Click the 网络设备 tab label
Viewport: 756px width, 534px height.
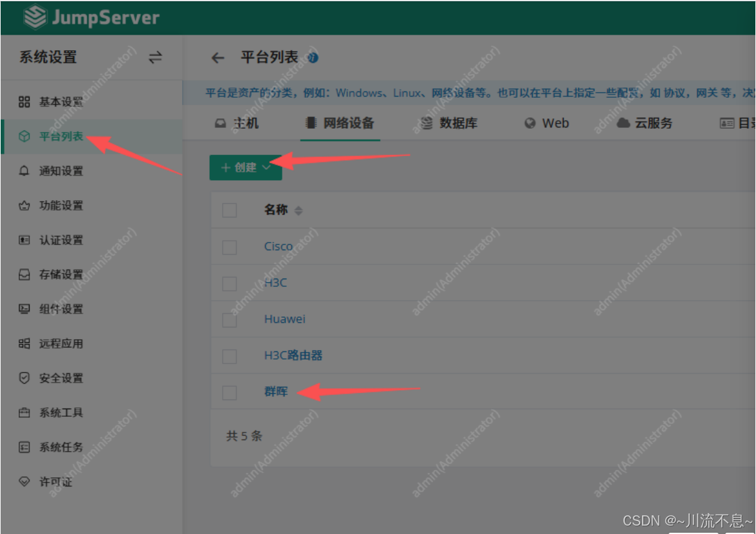pyautogui.click(x=349, y=124)
